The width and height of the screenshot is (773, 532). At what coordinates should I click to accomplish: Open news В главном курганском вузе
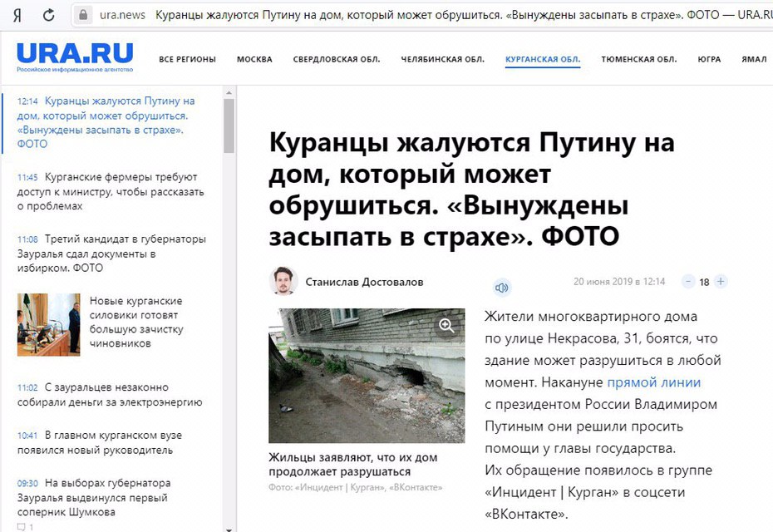[x=100, y=443]
